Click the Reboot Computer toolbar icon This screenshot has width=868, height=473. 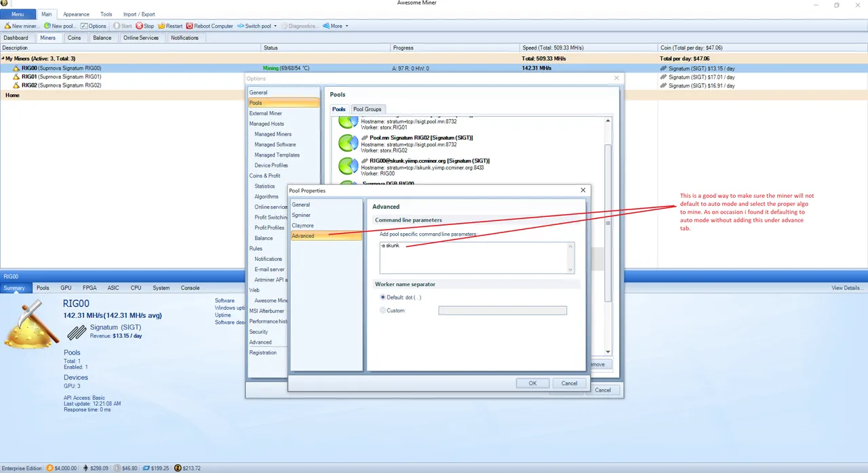pos(189,26)
